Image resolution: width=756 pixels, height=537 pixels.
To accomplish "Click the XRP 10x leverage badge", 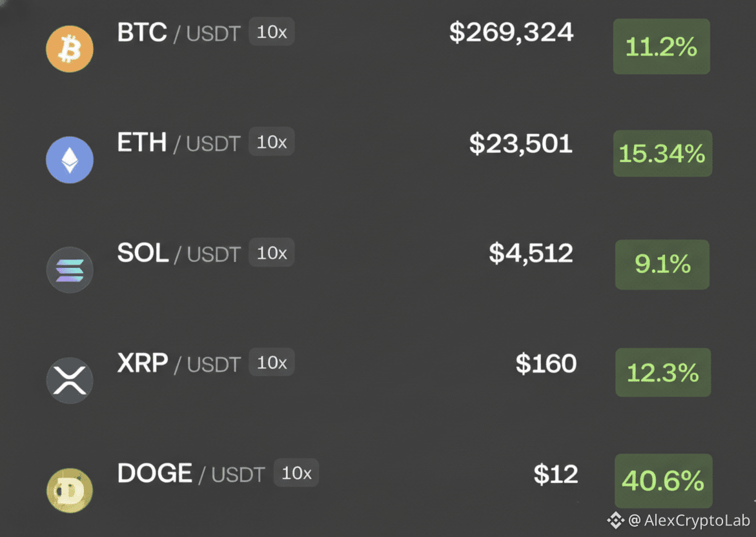I will (x=271, y=362).
